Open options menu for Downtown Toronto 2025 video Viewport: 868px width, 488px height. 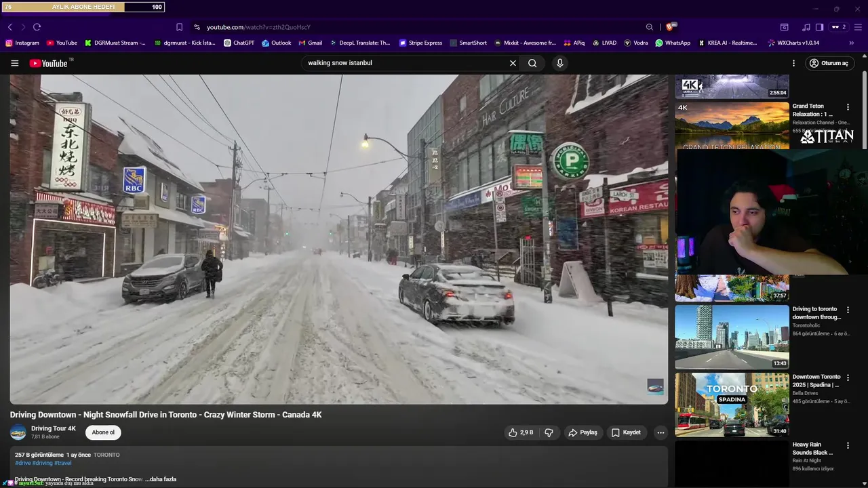[848, 378]
